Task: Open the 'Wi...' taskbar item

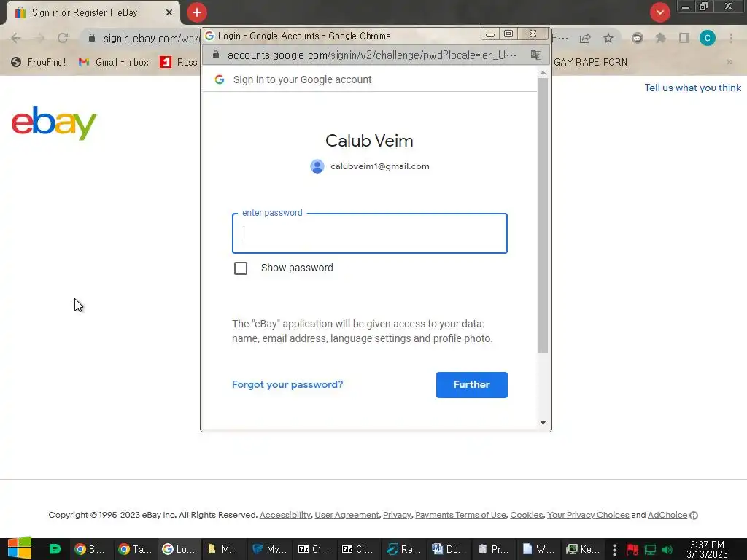Action: (538, 549)
